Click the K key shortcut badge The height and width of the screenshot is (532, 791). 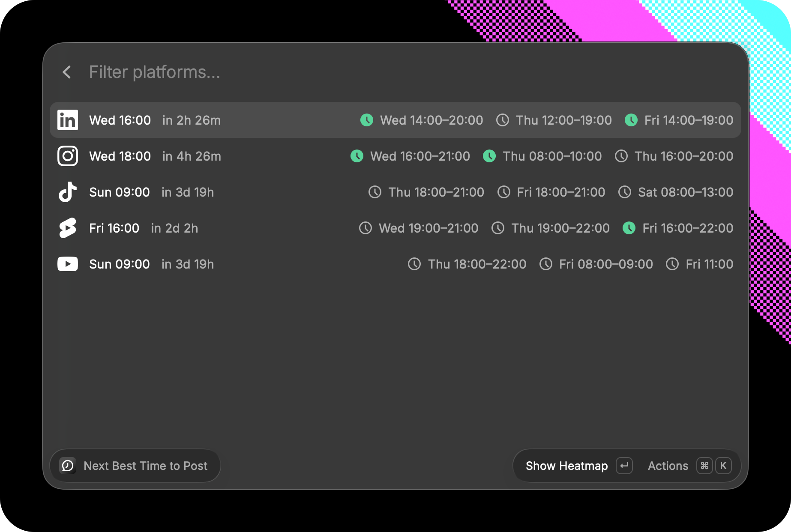723,466
